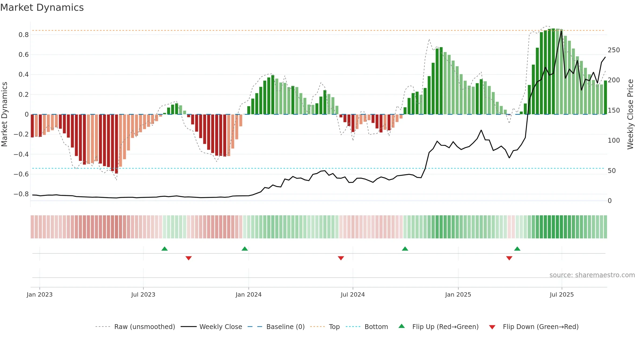Click the Market Dynamics vertical axis title
The height and width of the screenshot is (362, 644).
[4, 114]
